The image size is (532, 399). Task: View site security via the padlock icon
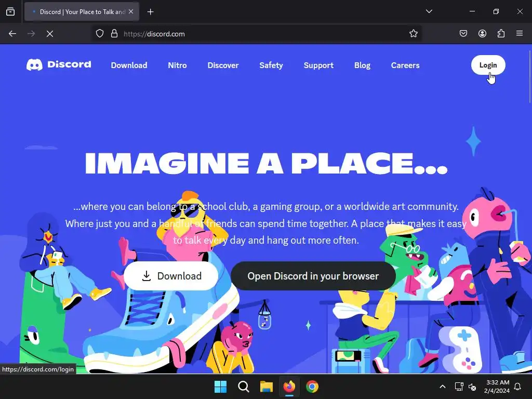pos(114,34)
